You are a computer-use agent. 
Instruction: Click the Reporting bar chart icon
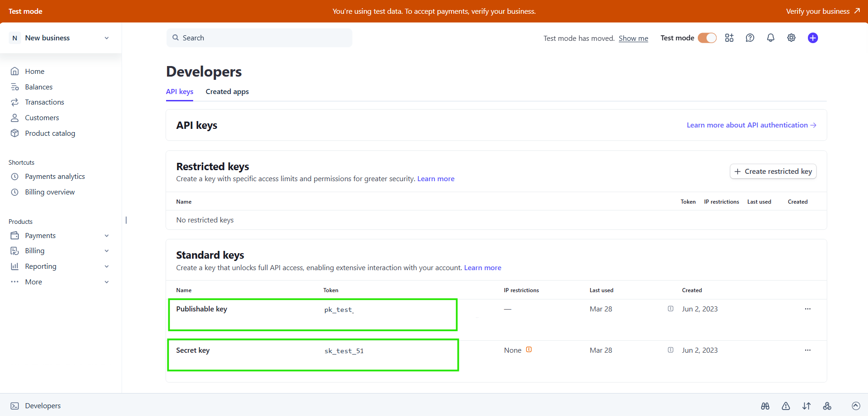click(15, 266)
